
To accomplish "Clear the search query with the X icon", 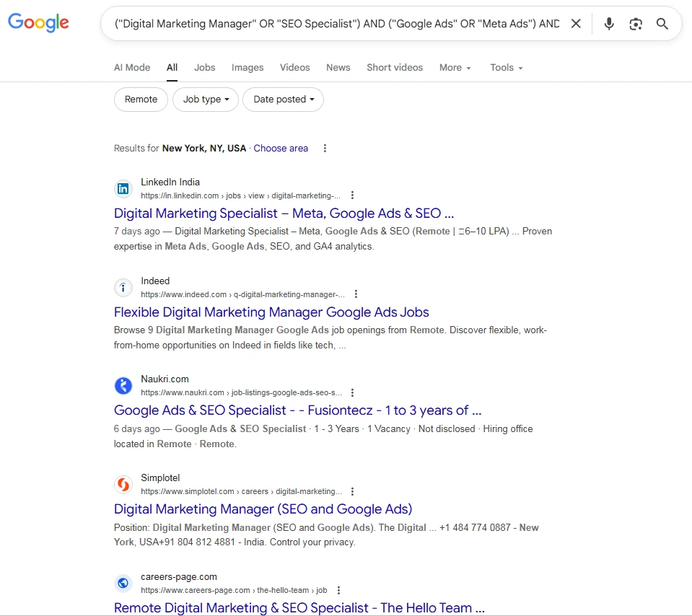I will click(576, 23).
